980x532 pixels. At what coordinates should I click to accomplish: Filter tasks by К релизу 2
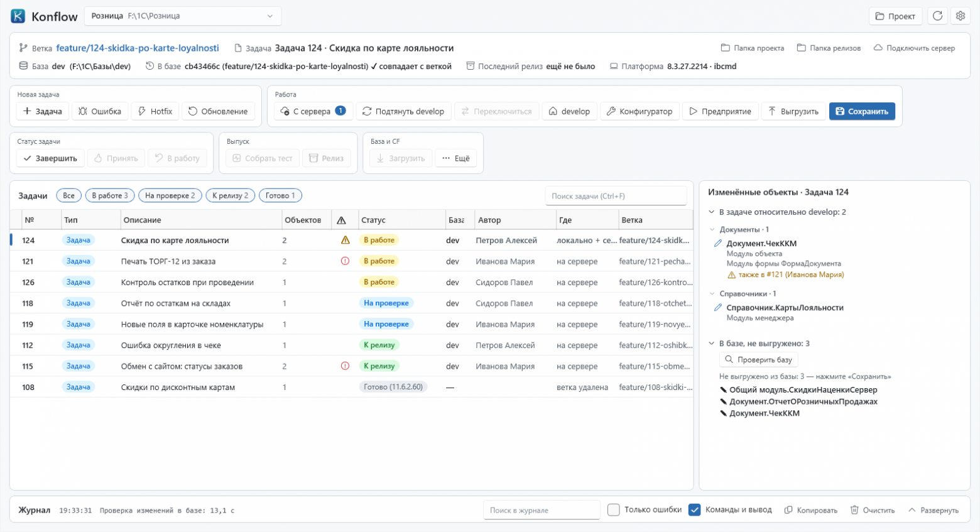coord(231,196)
